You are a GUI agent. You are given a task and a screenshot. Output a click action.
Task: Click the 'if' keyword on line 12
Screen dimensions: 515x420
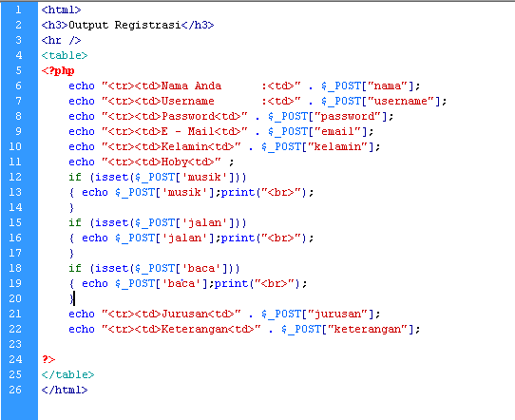[x=75, y=177]
